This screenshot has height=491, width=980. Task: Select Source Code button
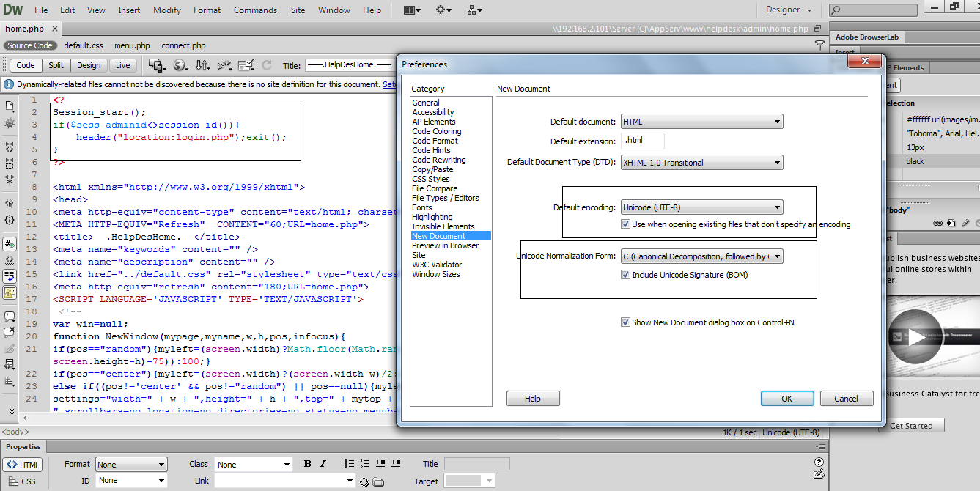point(30,45)
